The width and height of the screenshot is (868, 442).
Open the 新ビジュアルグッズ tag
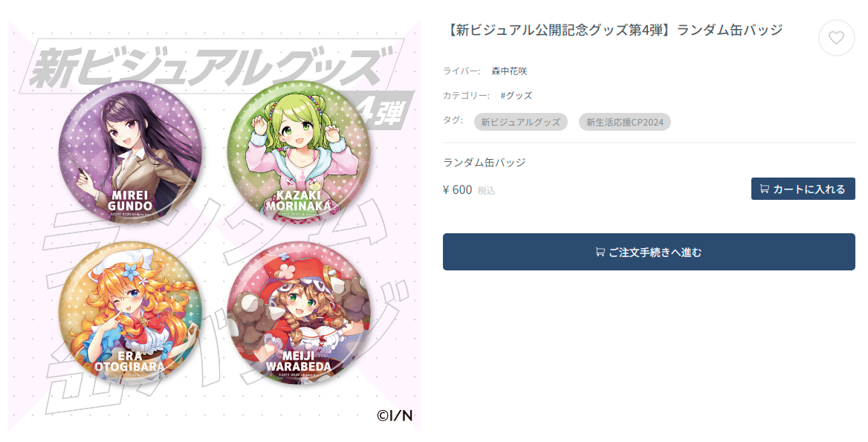click(x=520, y=123)
